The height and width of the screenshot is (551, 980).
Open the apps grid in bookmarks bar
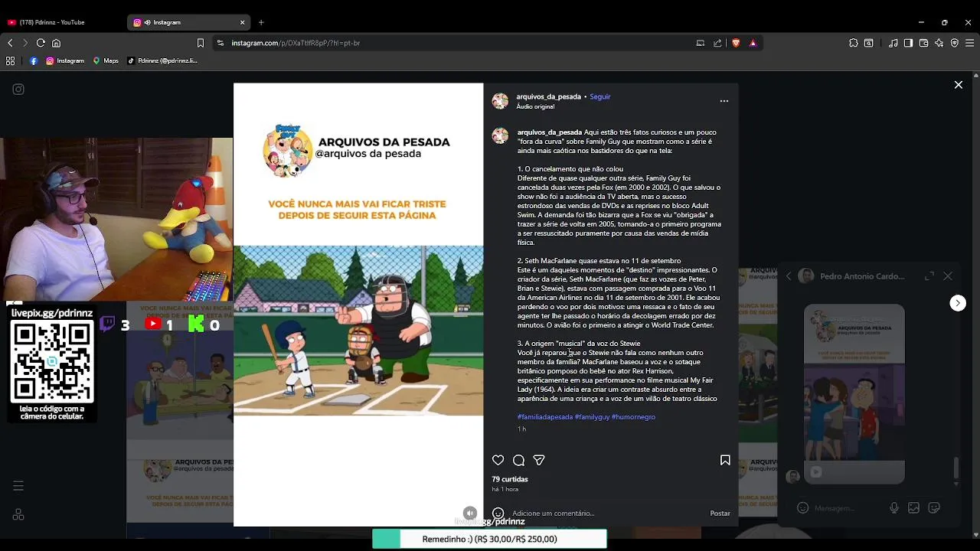(x=10, y=60)
